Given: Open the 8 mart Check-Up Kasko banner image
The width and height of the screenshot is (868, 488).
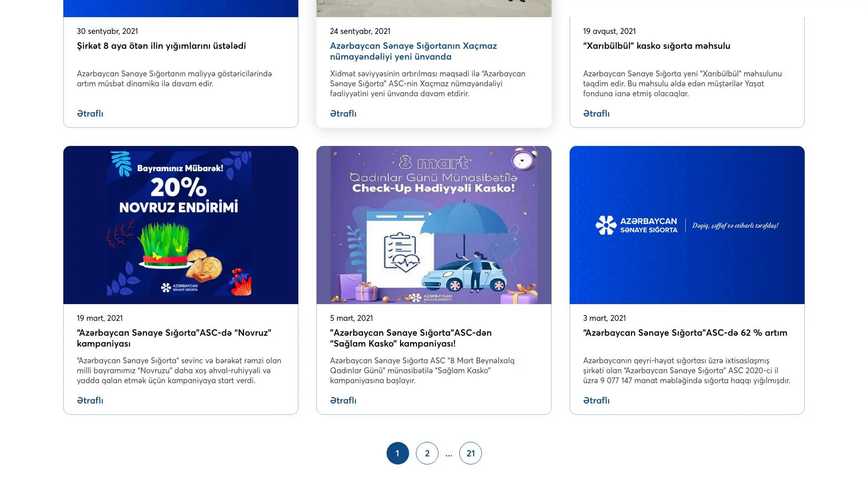Looking at the screenshot, I should [434, 225].
